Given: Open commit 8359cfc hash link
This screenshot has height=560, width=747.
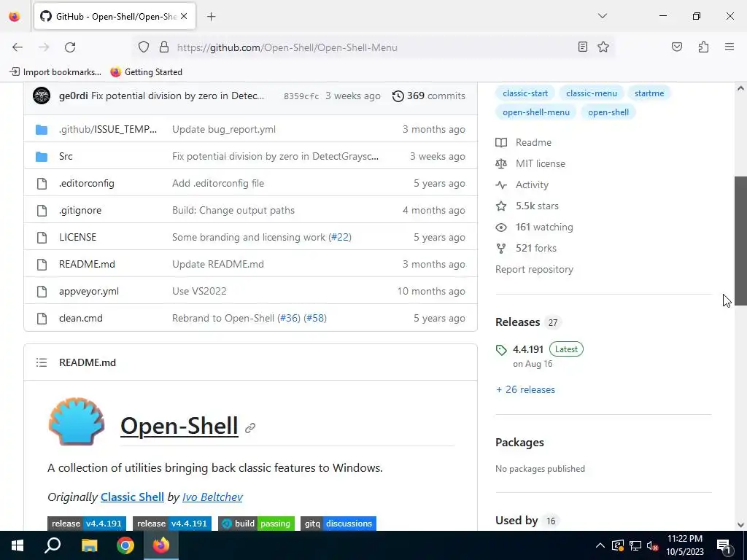Looking at the screenshot, I should pyautogui.click(x=301, y=96).
